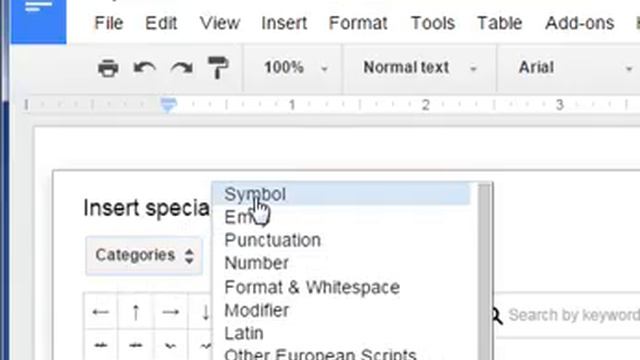Image resolution: width=640 pixels, height=360 pixels.
Task: Open the Categories dropdown
Action: tap(144, 256)
